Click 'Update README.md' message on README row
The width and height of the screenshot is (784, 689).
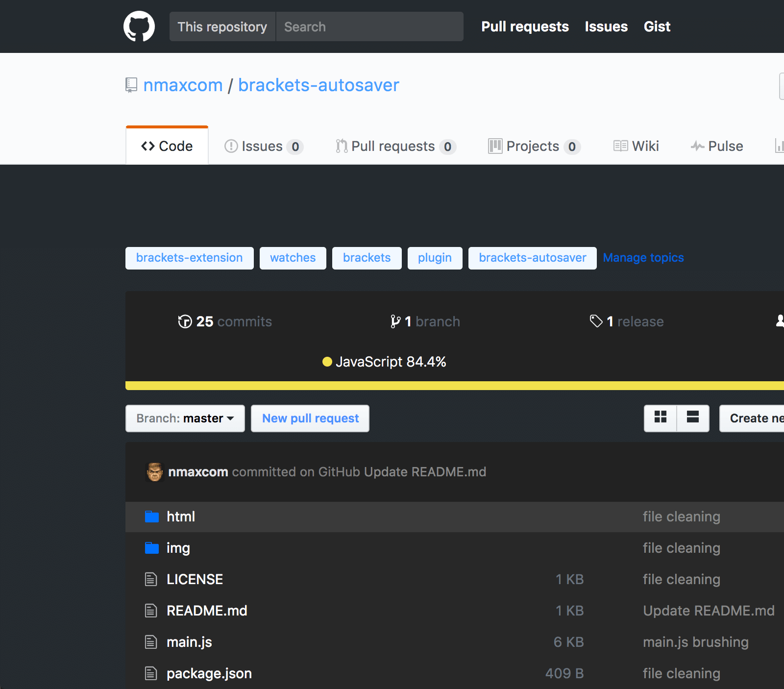coord(709,611)
